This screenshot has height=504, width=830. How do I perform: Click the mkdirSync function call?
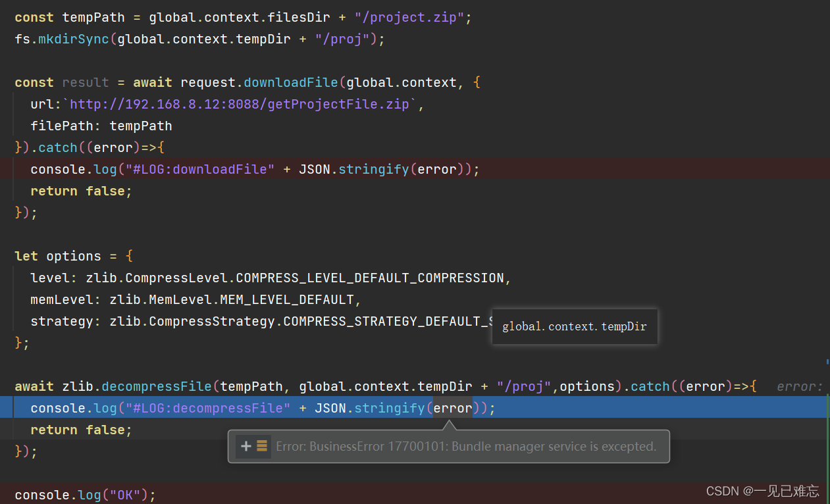click(72, 39)
